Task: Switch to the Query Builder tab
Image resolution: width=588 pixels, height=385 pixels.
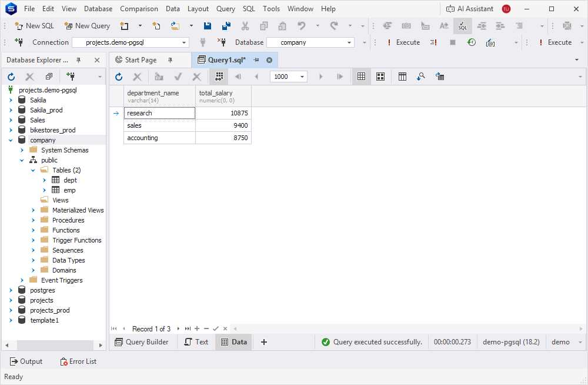Action: (x=142, y=342)
